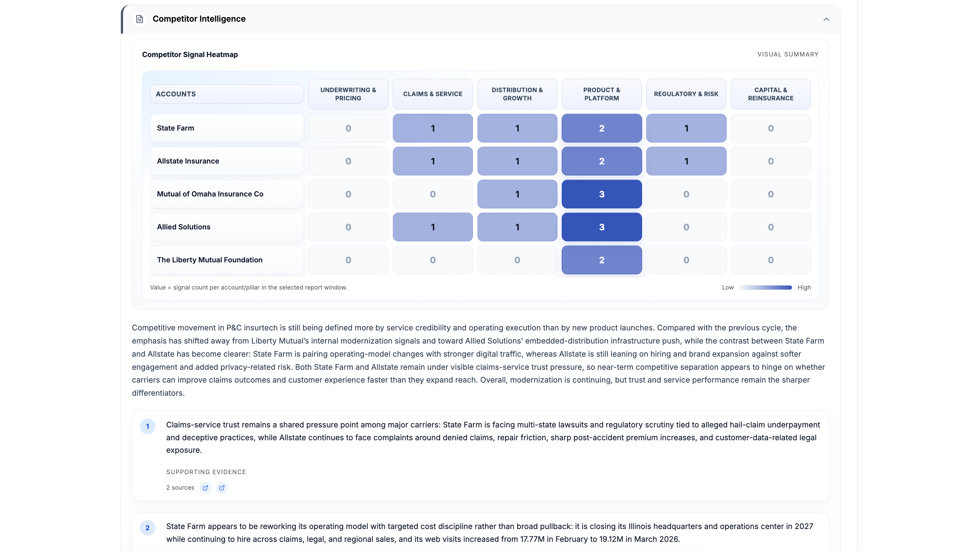Click State Farm Regulatory & Risk cell
The height and width of the screenshot is (551, 980).
tap(686, 128)
